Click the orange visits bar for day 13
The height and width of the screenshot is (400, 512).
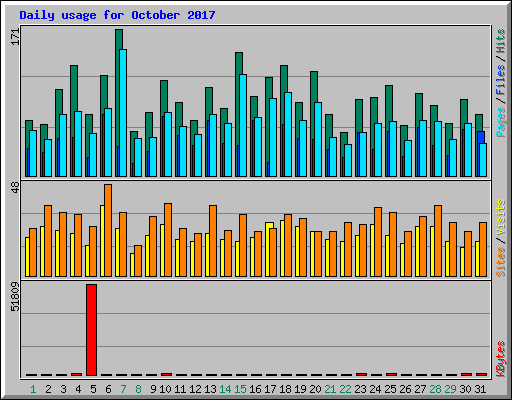213,241
